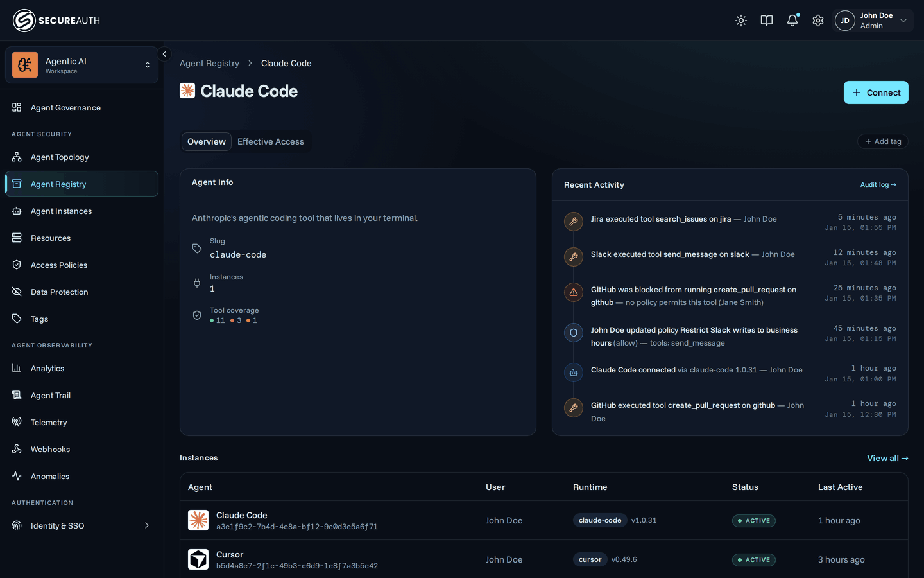Click the Status column header
The height and width of the screenshot is (578, 924).
(x=745, y=487)
